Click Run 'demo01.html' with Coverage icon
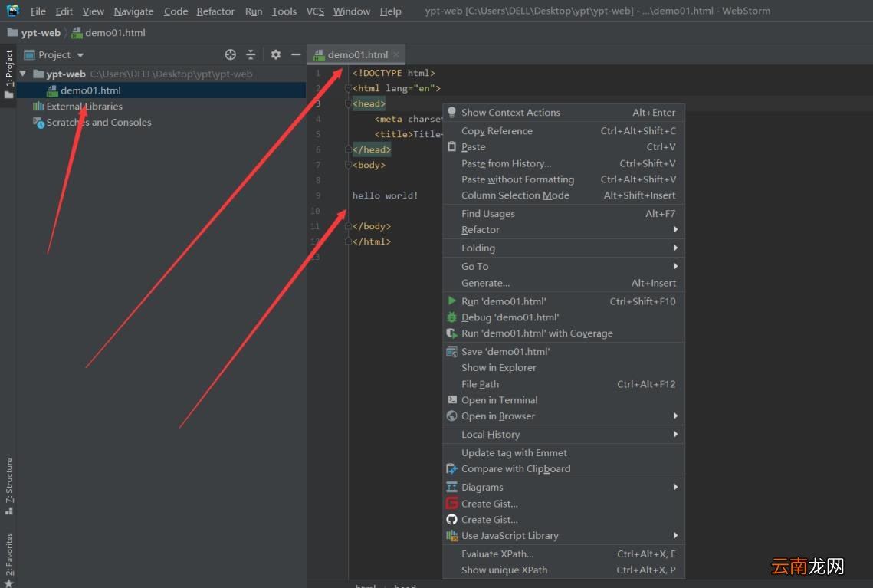Image resolution: width=873 pixels, height=588 pixels. pyautogui.click(x=451, y=333)
